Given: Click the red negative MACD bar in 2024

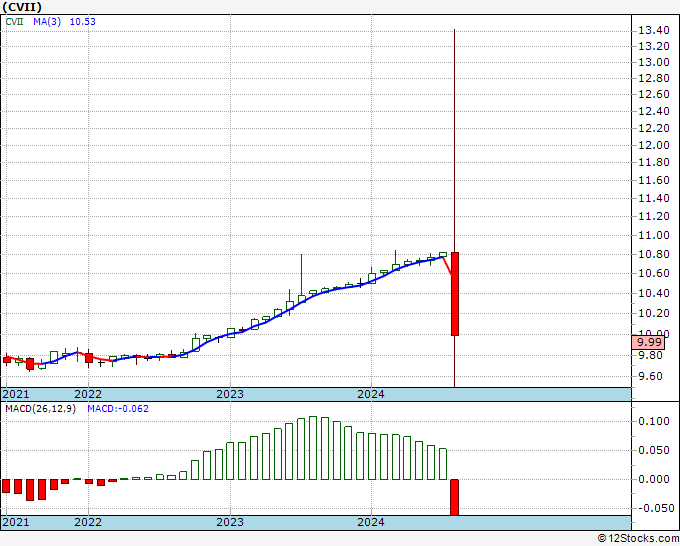Looking at the screenshot, I should pos(454,497).
